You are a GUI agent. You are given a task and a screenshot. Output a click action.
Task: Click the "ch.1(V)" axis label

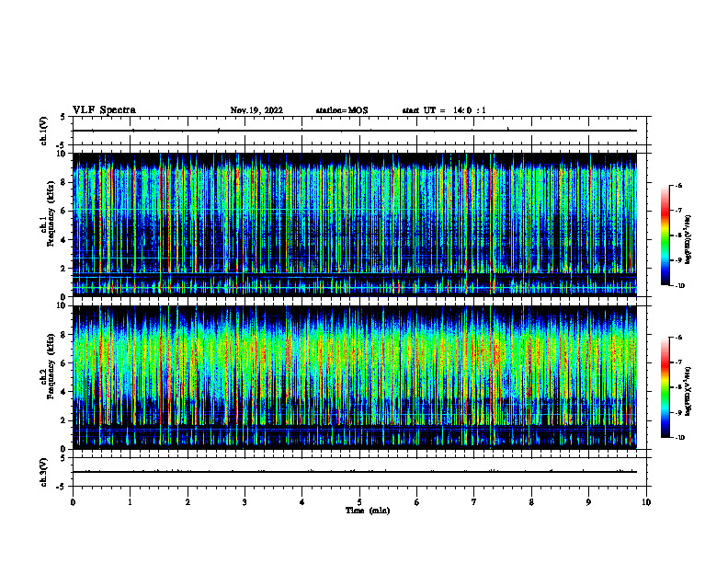tap(43, 131)
